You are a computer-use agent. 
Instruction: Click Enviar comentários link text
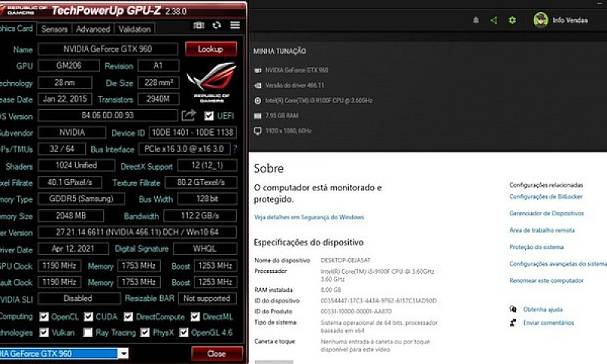pyautogui.click(x=549, y=322)
